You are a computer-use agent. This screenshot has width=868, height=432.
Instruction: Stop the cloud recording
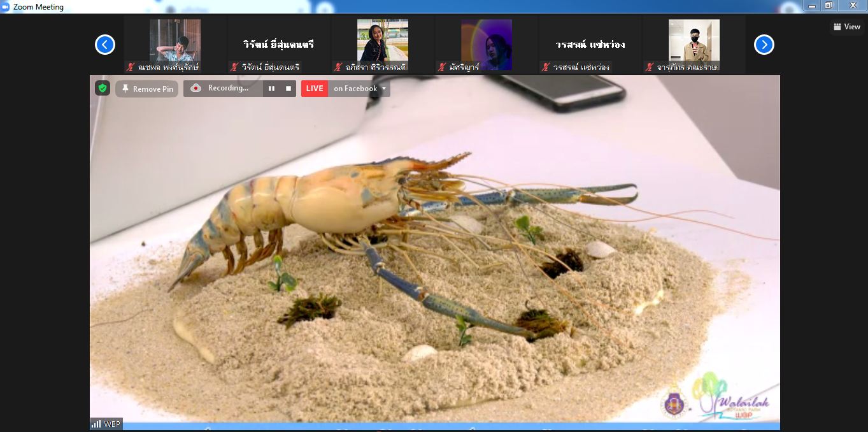pos(288,89)
